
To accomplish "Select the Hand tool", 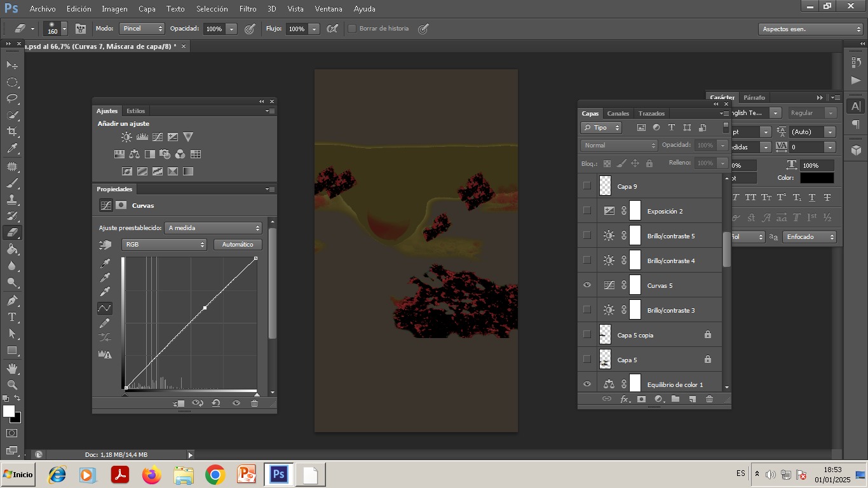I will point(12,369).
